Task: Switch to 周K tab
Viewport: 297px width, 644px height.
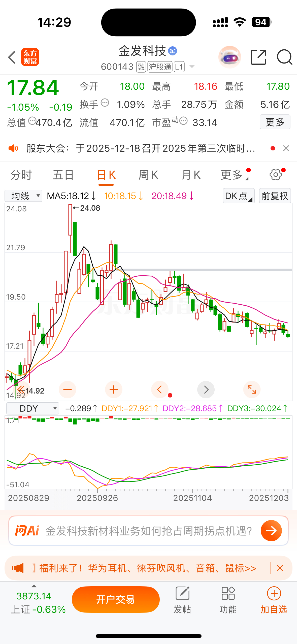Action: 148,175
